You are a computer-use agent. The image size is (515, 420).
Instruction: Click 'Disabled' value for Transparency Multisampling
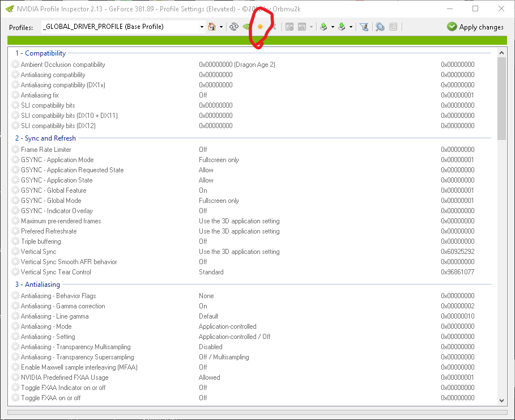211,347
